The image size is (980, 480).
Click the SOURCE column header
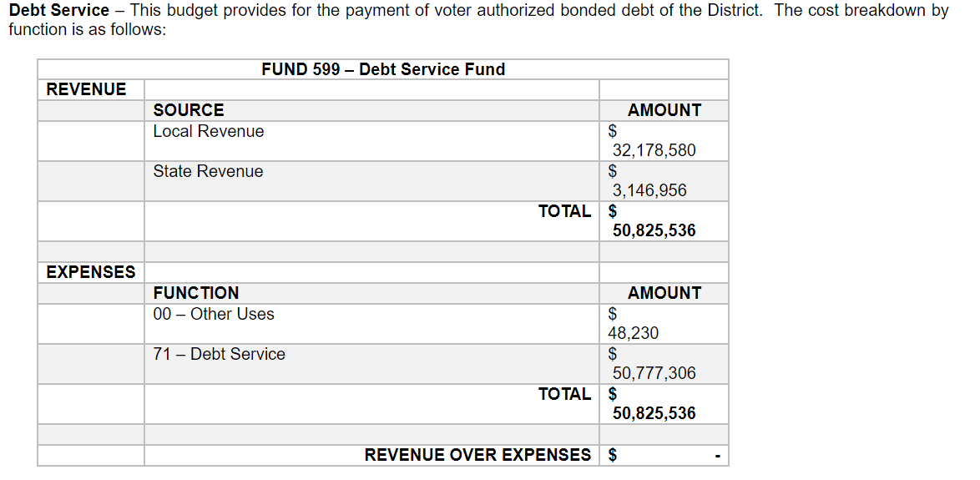click(x=189, y=110)
